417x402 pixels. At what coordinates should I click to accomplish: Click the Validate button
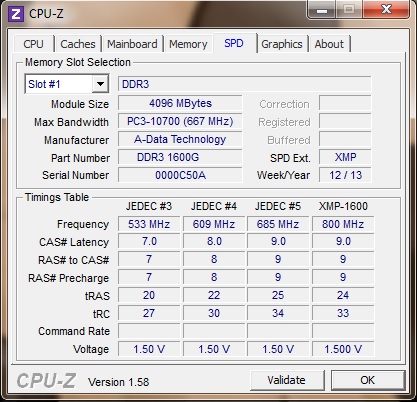coord(286,380)
